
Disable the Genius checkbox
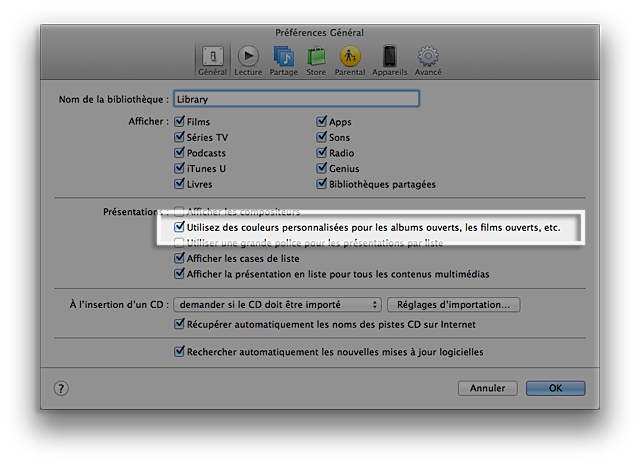(x=322, y=169)
